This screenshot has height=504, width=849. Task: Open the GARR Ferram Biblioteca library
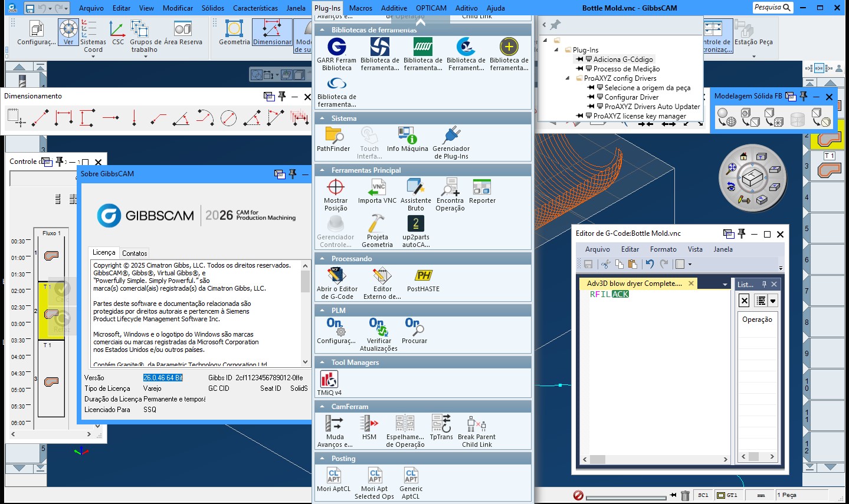pos(336,47)
